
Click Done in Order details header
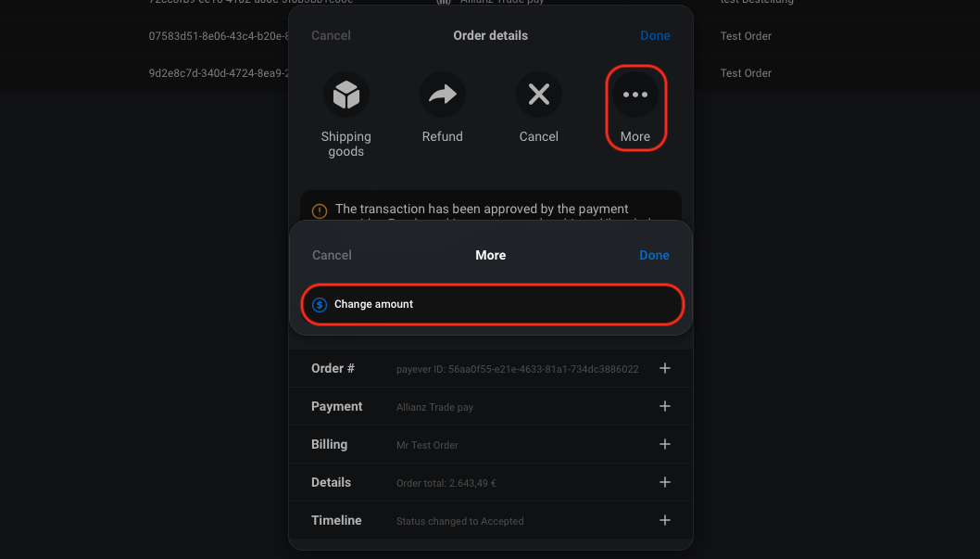point(655,35)
